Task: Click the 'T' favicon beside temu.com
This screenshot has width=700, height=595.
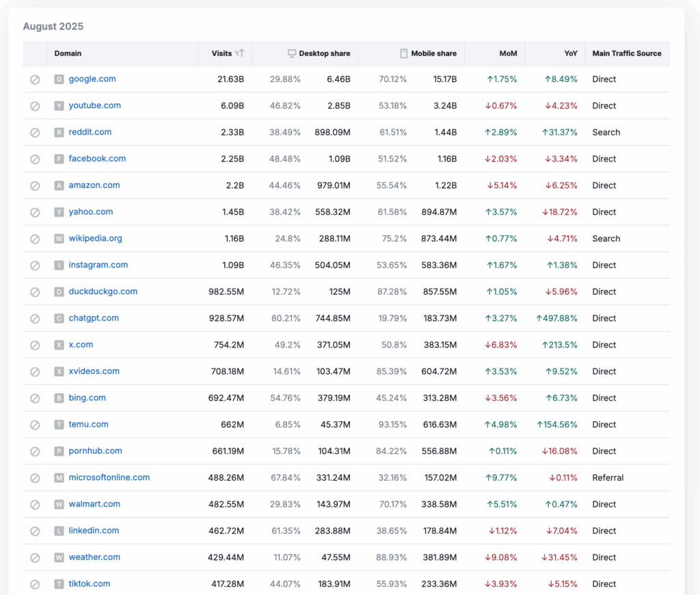Action: (x=59, y=425)
